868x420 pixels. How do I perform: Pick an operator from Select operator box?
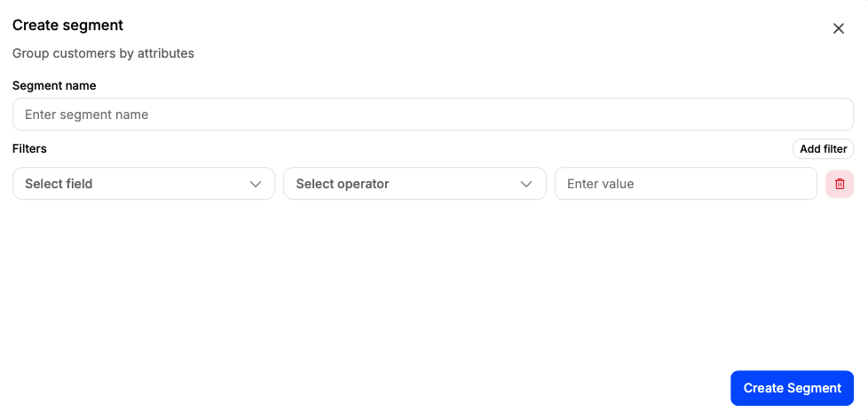[x=415, y=184]
